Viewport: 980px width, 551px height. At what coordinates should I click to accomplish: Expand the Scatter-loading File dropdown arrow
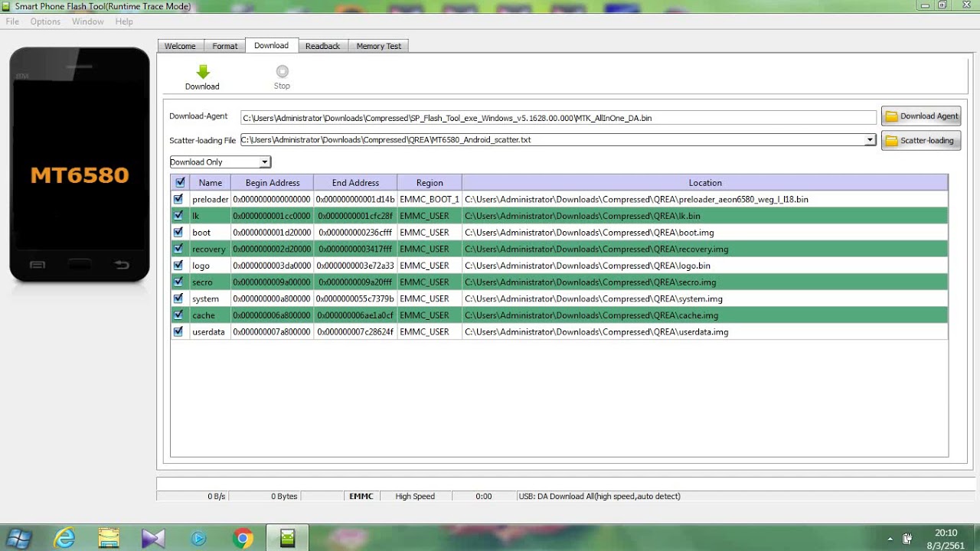click(x=870, y=140)
